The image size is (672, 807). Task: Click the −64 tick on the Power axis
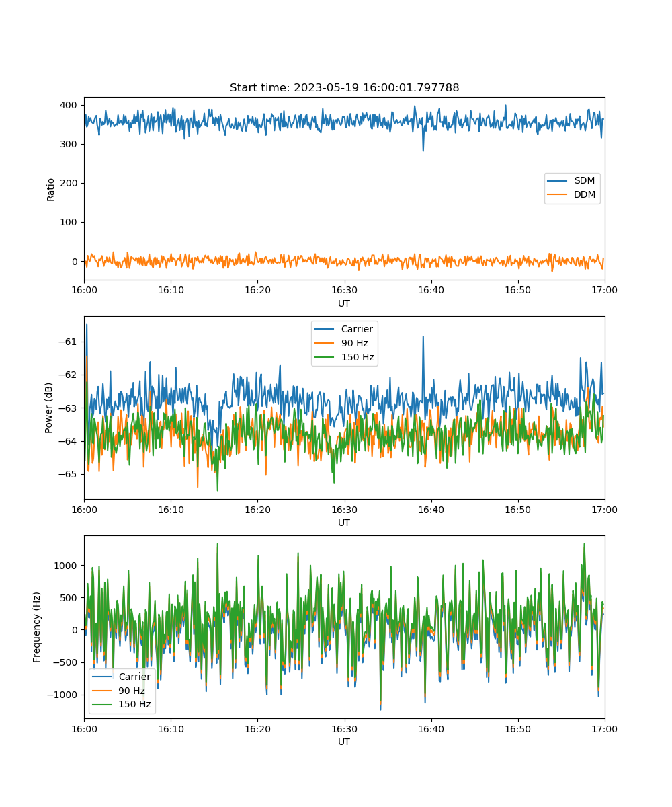tap(69, 441)
